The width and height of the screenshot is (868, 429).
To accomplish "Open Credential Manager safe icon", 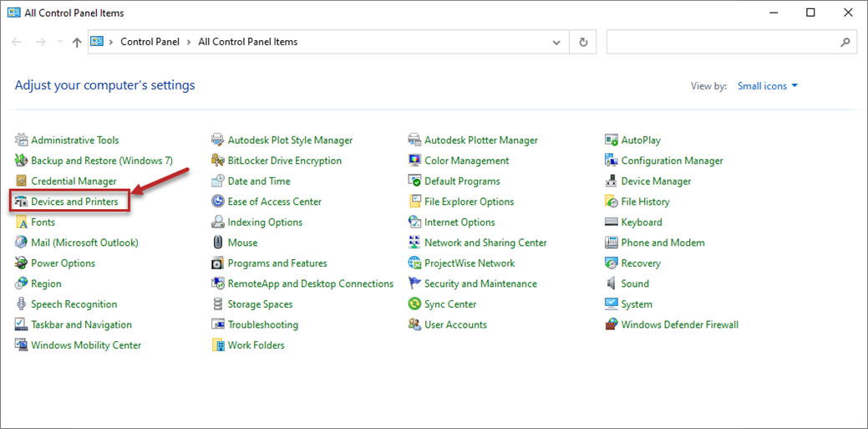I will point(21,181).
